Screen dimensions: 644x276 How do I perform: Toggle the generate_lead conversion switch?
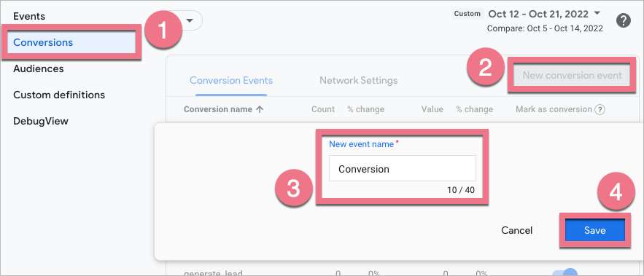tap(565, 273)
